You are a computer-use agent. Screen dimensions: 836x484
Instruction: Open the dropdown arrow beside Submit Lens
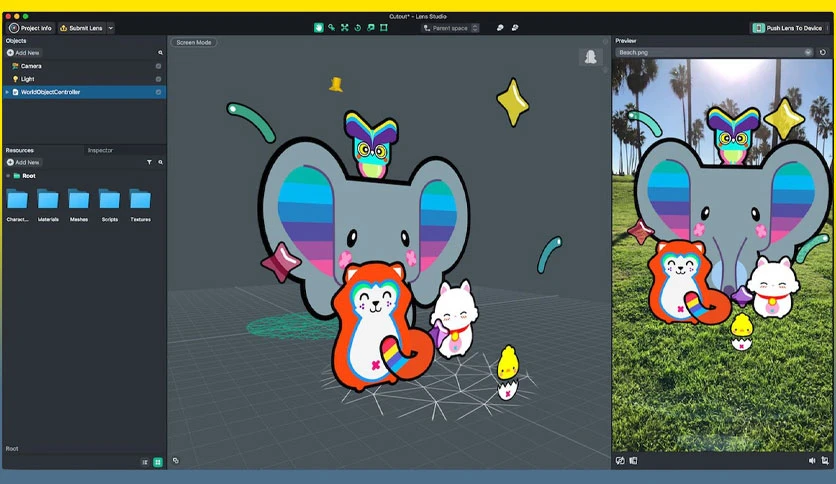pos(111,28)
